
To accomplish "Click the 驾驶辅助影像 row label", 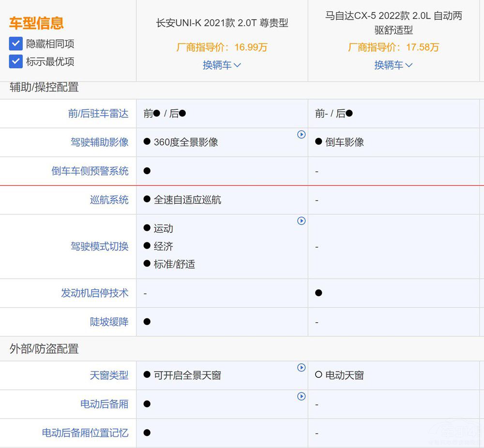I will [100, 142].
